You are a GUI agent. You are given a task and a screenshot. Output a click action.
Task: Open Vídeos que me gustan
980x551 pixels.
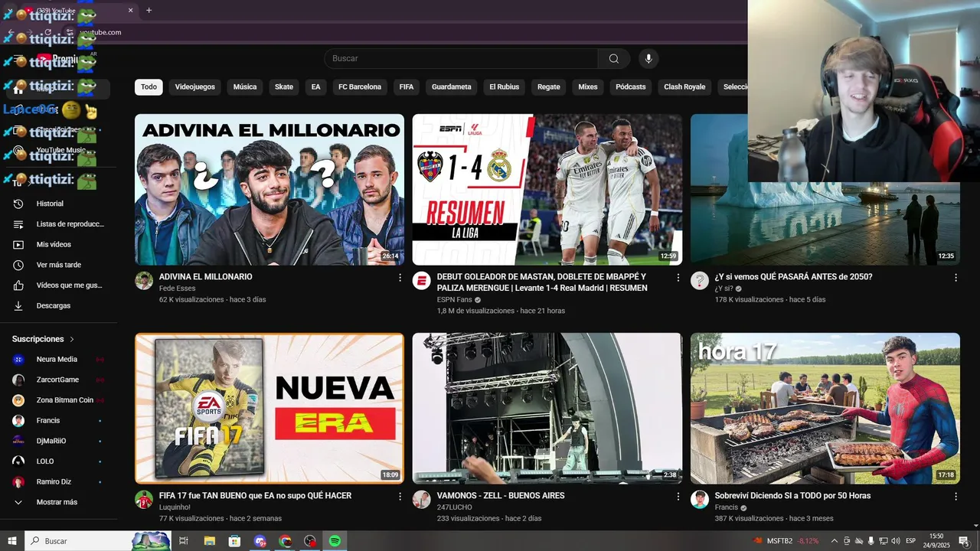click(59, 285)
